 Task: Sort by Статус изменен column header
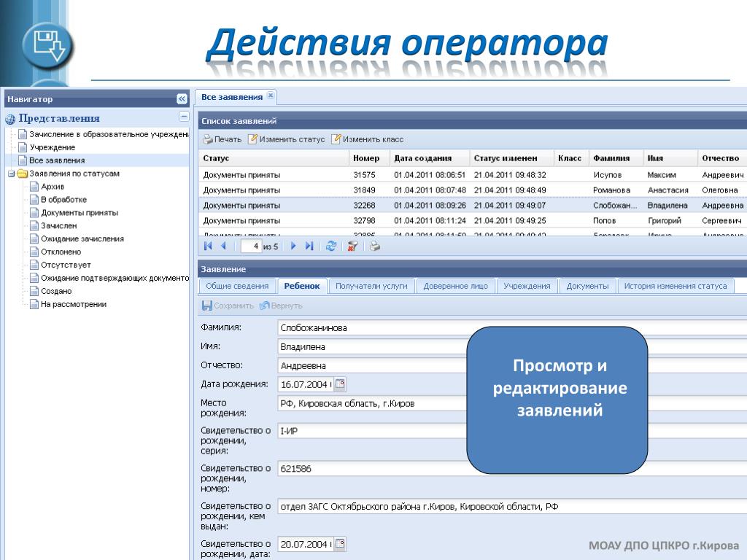pyautogui.click(x=511, y=158)
